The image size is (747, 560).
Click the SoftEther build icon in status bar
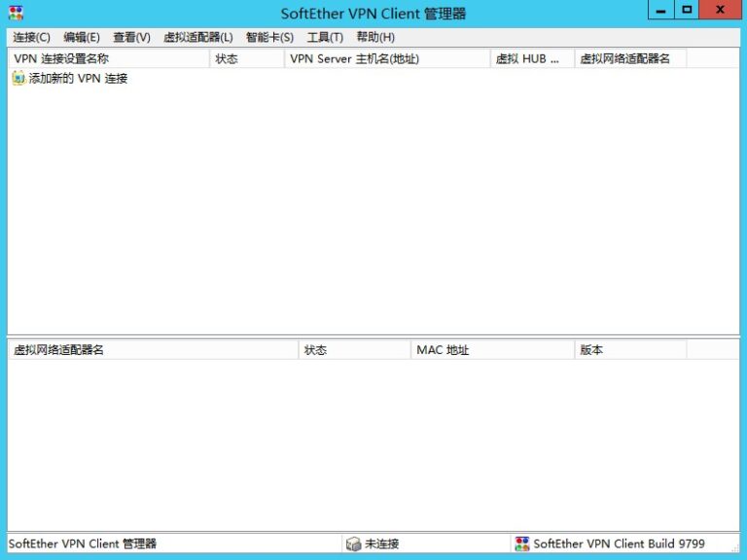522,544
